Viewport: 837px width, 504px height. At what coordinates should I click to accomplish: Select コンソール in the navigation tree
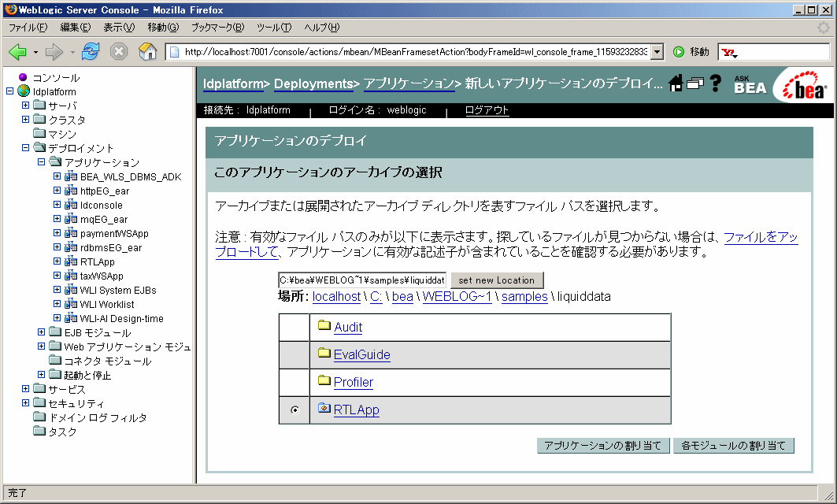click(56, 78)
